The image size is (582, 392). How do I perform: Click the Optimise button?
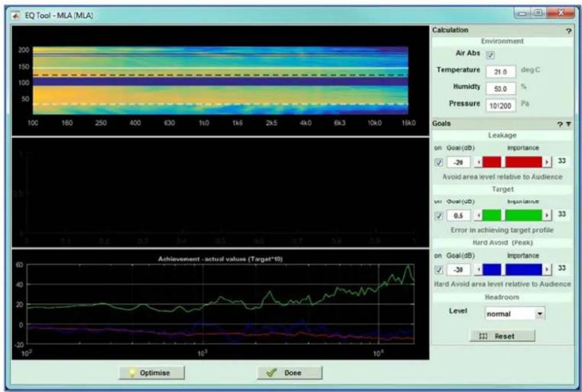[151, 373]
